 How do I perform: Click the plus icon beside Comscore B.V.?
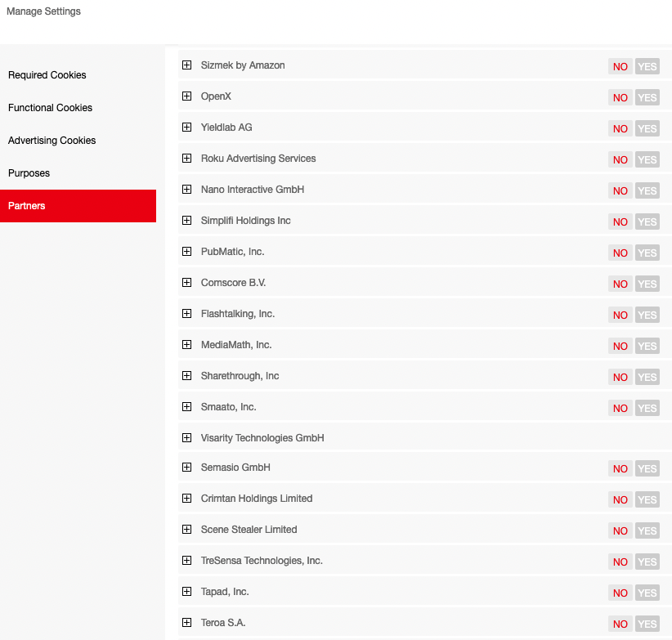point(186,283)
